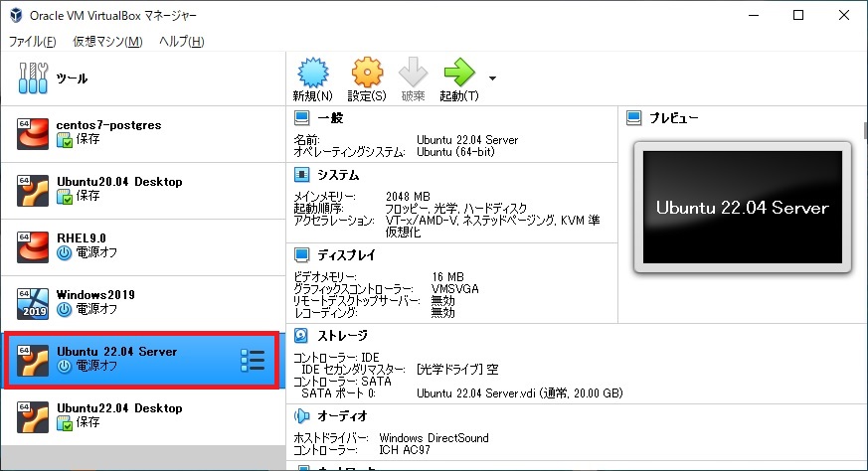Select the Windows2019 VM name
The height and width of the screenshot is (471, 868).
coord(95,294)
